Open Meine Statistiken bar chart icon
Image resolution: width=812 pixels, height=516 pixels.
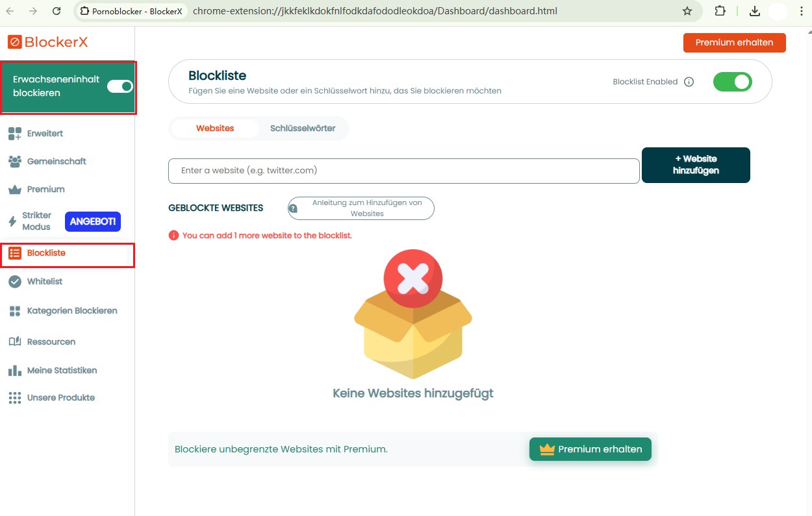15,371
